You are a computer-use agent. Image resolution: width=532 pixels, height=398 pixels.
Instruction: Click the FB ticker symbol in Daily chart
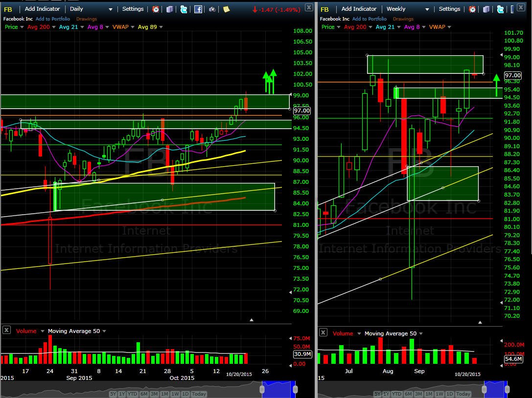(8, 9)
